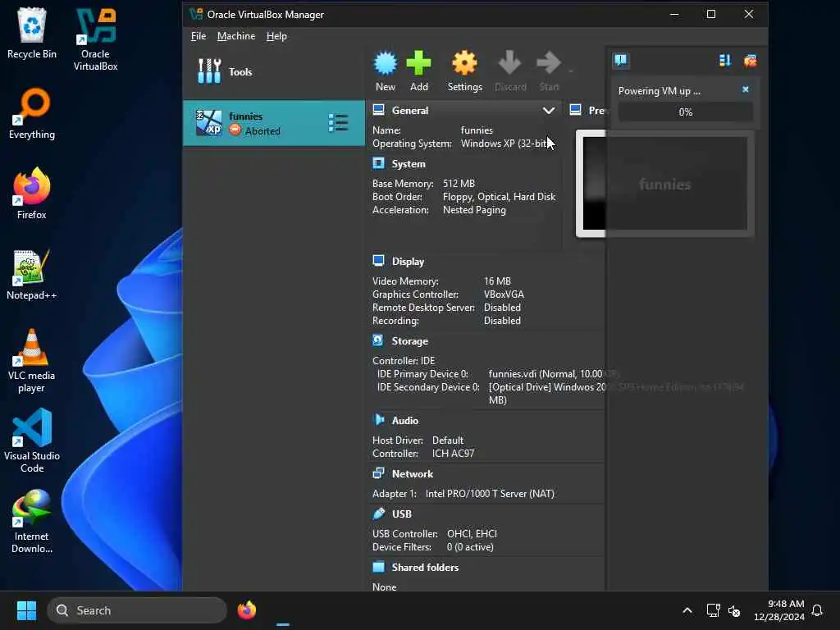Image resolution: width=840 pixels, height=630 pixels.
Task: Open Recycle Bin on the desktop
Action: 32,33
